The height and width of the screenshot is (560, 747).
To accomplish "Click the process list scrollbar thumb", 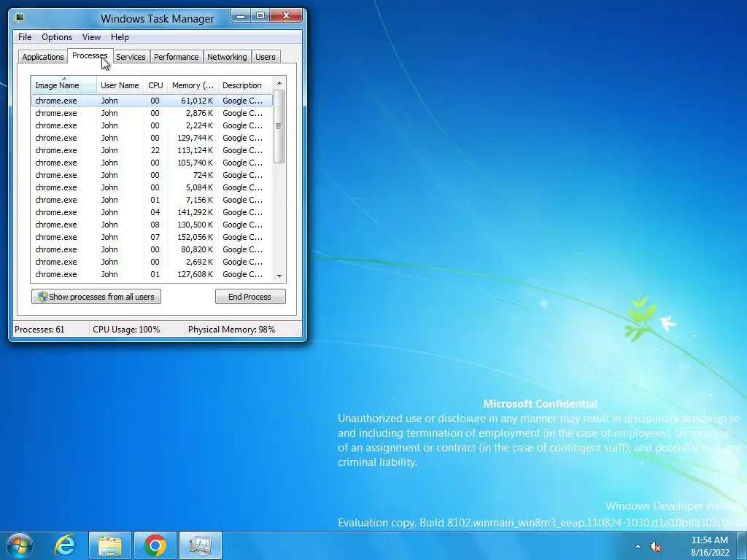I will (x=279, y=127).
